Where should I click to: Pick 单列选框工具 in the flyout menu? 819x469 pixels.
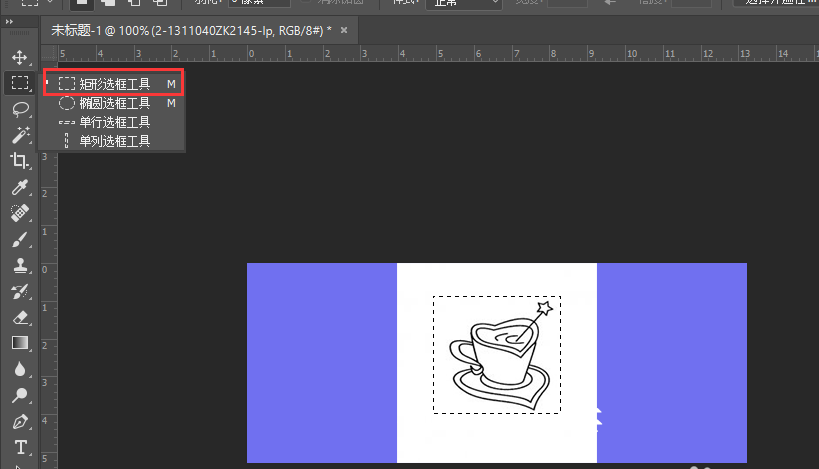(x=114, y=141)
